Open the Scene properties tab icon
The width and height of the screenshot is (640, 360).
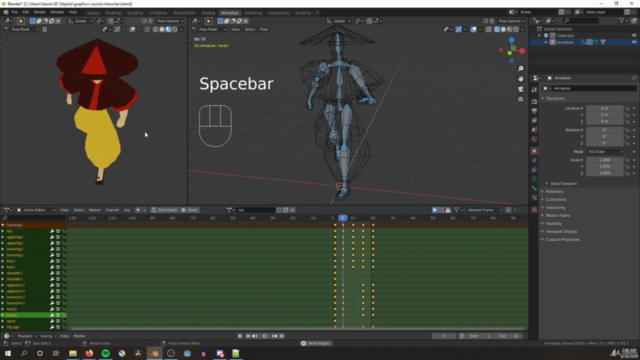click(534, 130)
